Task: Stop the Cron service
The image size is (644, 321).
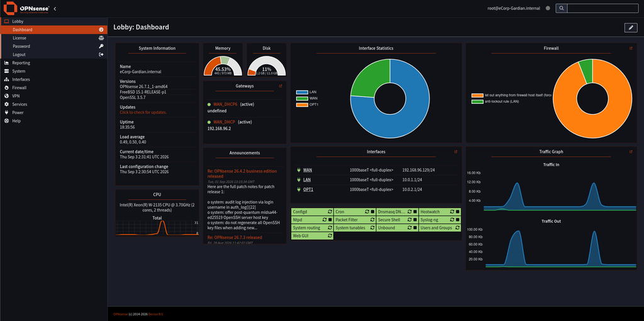Action: pyautogui.click(x=372, y=211)
